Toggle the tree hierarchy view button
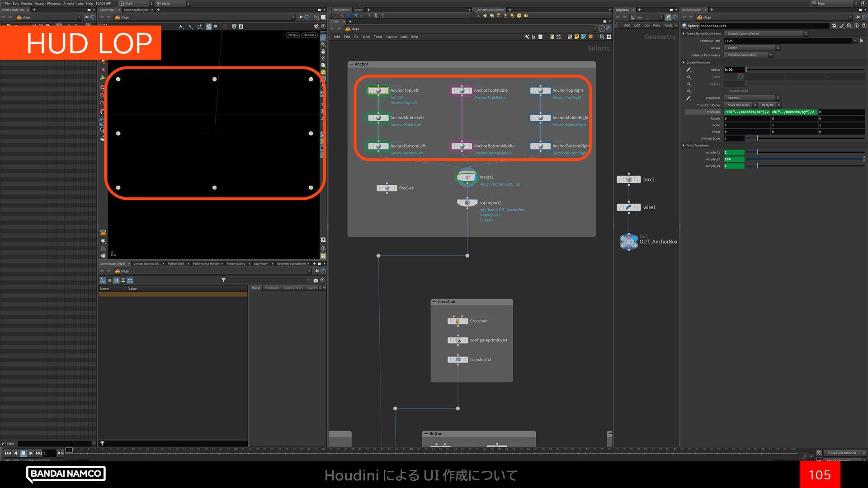 click(x=103, y=280)
